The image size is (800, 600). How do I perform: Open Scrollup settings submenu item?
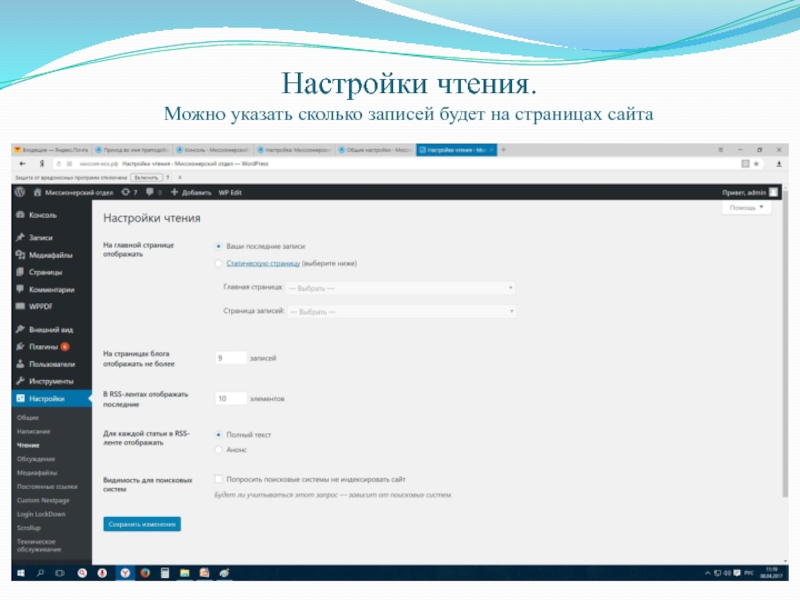[29, 528]
